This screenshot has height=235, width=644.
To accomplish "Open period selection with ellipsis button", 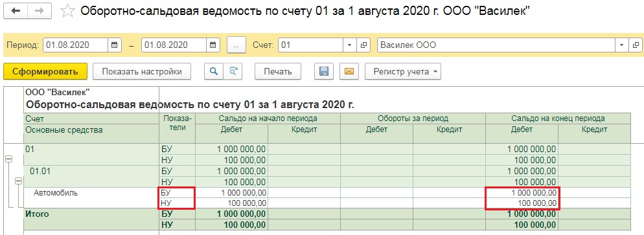I will pos(236,45).
